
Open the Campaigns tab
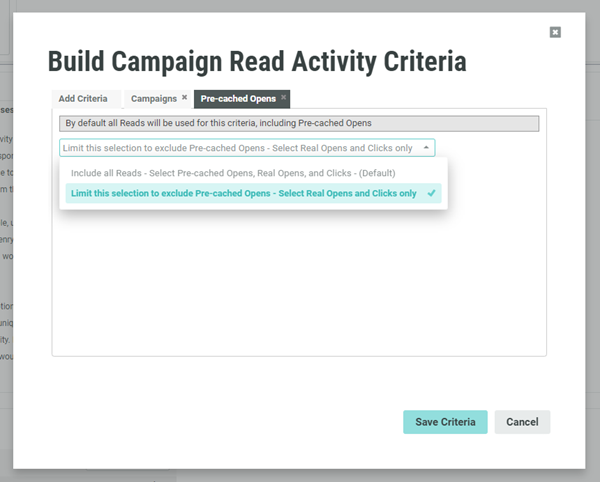click(153, 99)
